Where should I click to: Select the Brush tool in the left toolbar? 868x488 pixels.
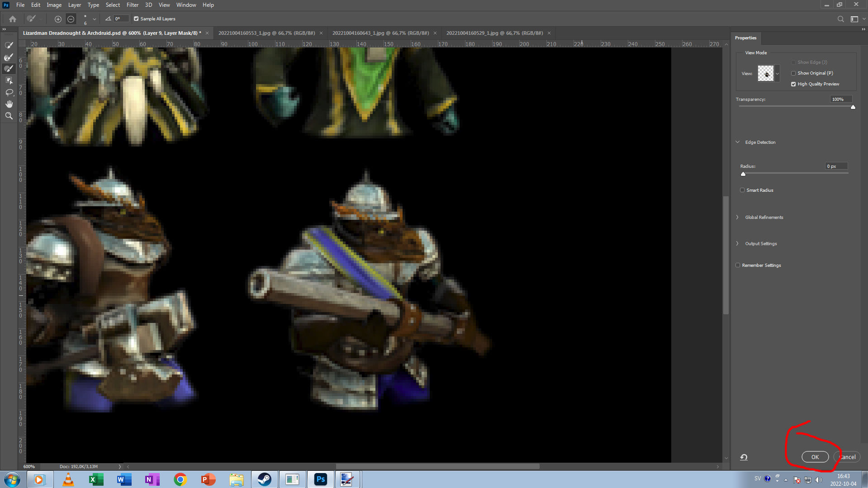9,69
